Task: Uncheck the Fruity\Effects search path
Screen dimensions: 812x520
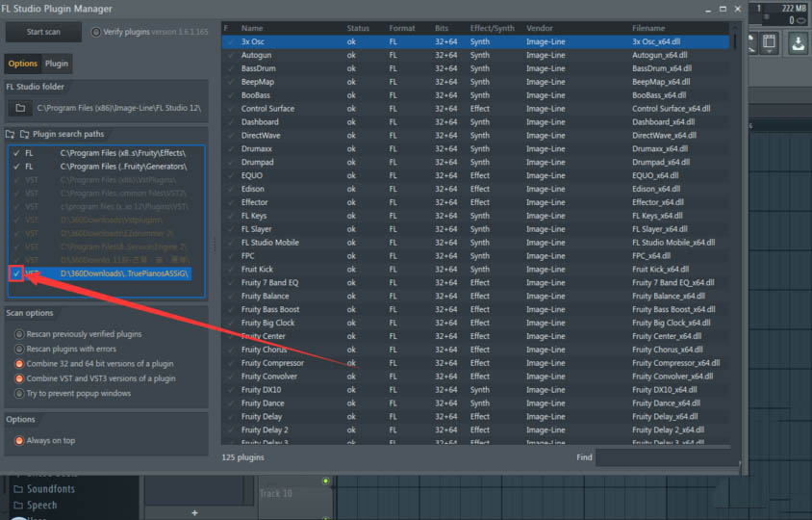Action: coord(16,153)
